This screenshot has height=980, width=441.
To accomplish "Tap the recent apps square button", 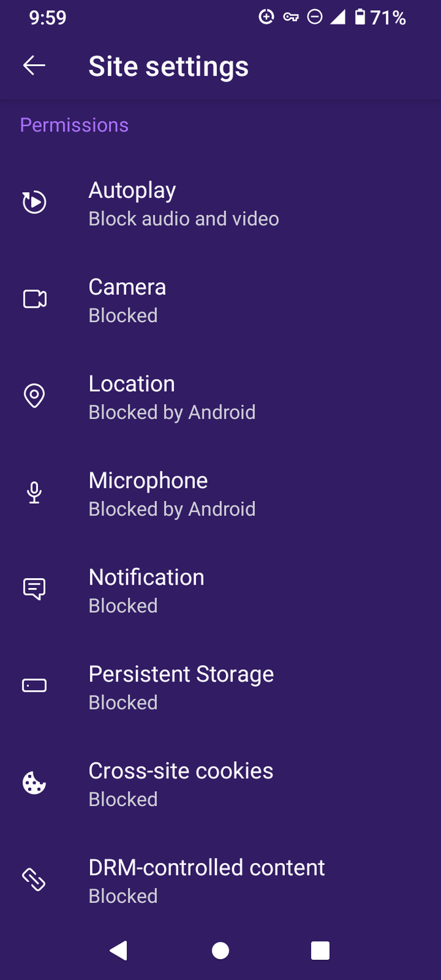I will [320, 951].
